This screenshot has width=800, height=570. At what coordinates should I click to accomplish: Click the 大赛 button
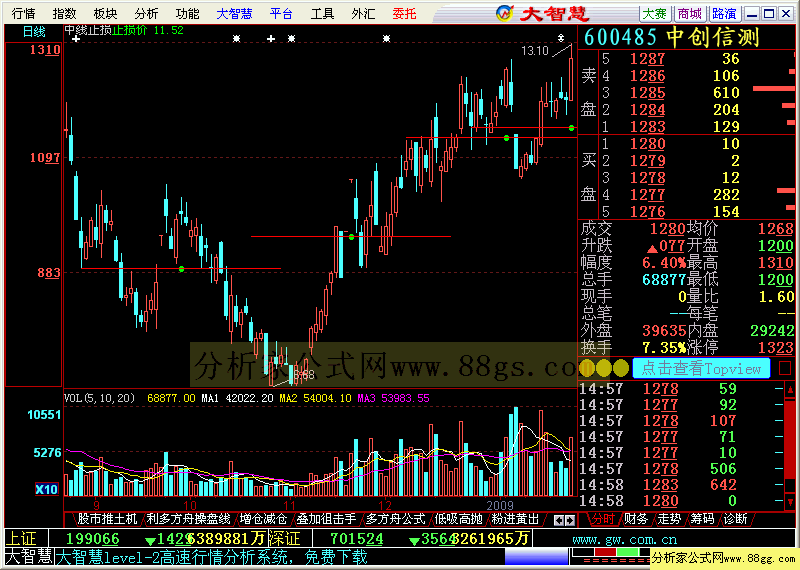click(x=655, y=14)
